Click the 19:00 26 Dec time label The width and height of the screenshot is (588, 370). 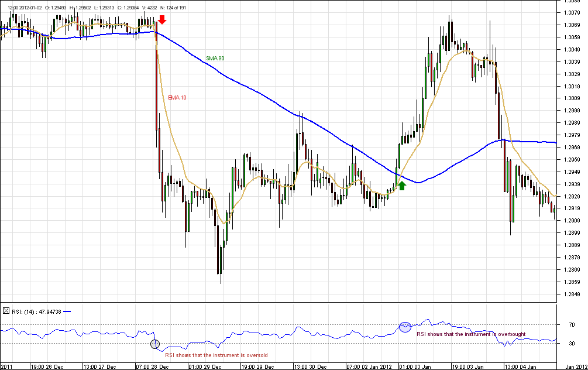47,366
